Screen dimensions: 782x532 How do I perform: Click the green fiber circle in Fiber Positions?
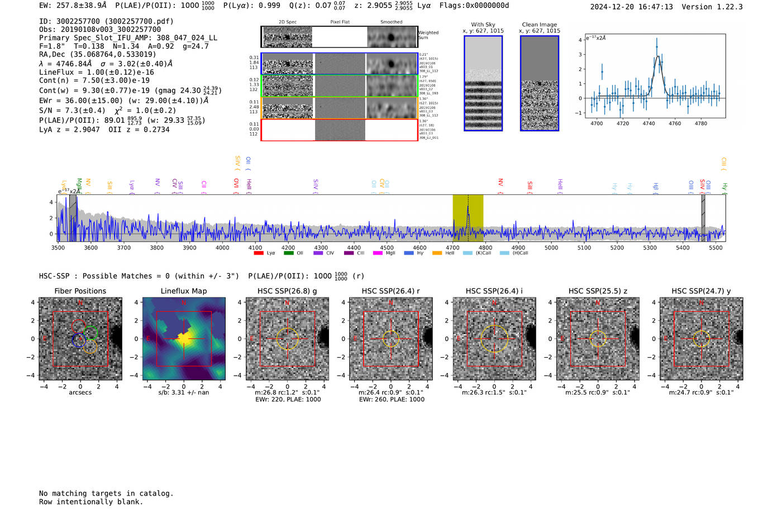pos(90,333)
